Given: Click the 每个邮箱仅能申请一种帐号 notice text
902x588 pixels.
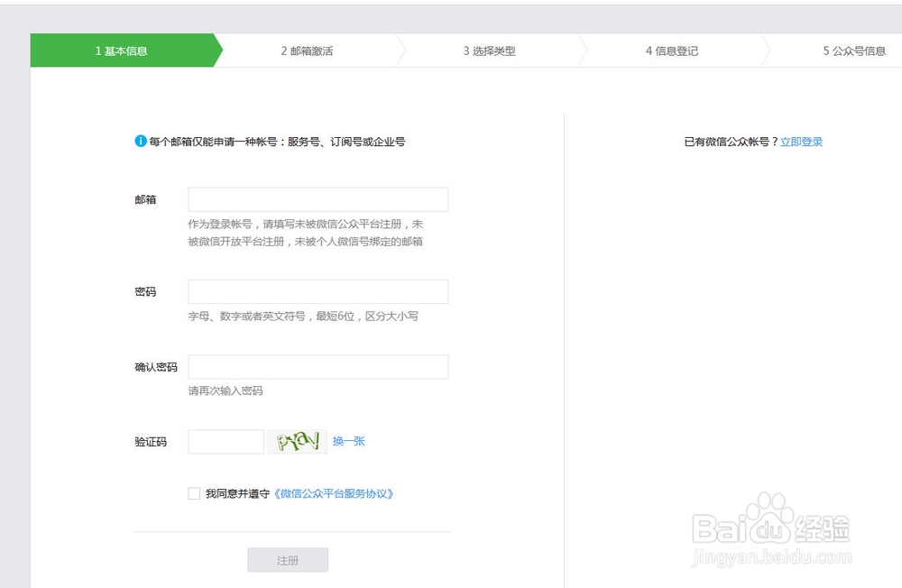Looking at the screenshot, I should (x=277, y=142).
